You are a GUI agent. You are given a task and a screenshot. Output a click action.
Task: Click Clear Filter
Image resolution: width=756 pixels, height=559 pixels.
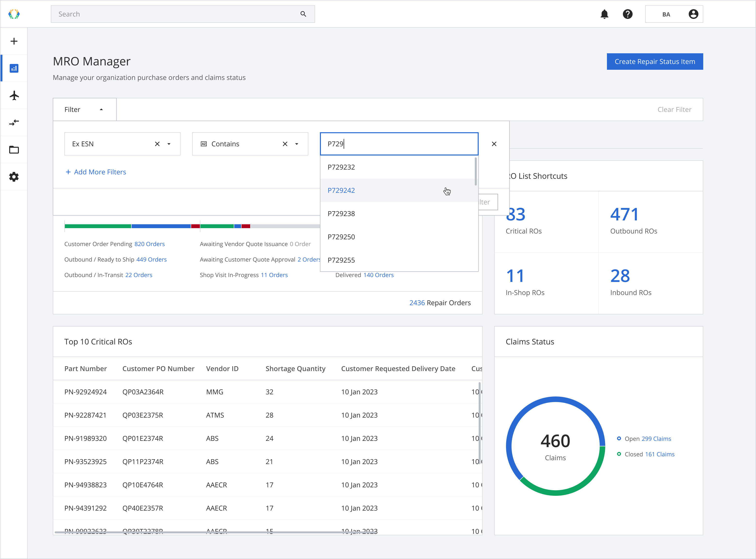pos(674,110)
